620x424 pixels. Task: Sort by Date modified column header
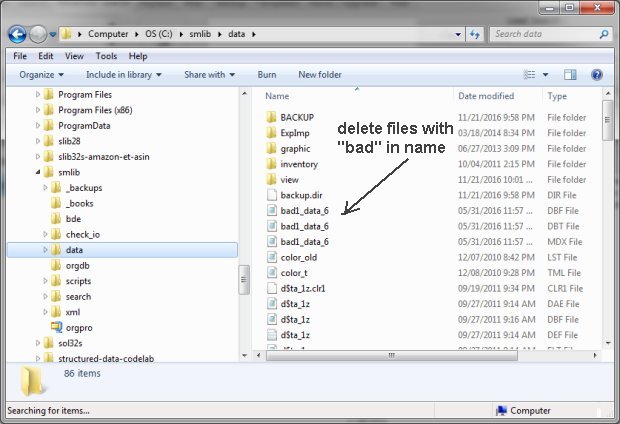[486, 96]
